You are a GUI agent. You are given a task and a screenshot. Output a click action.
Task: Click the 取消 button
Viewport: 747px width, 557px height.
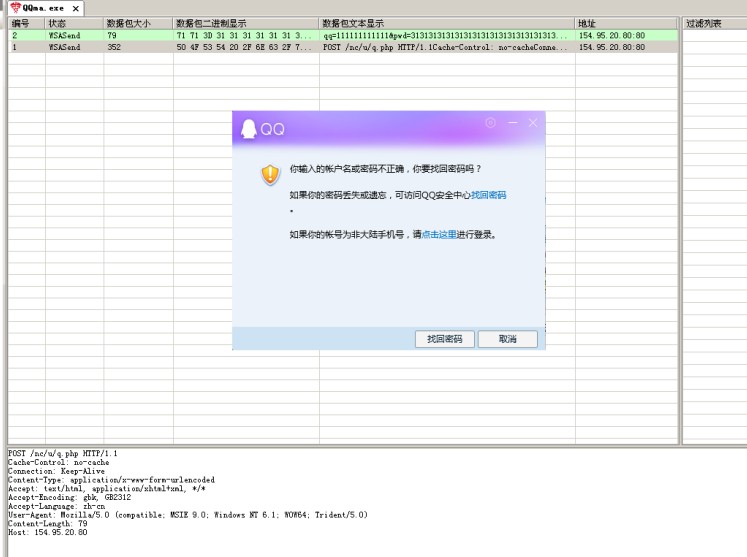[507, 339]
